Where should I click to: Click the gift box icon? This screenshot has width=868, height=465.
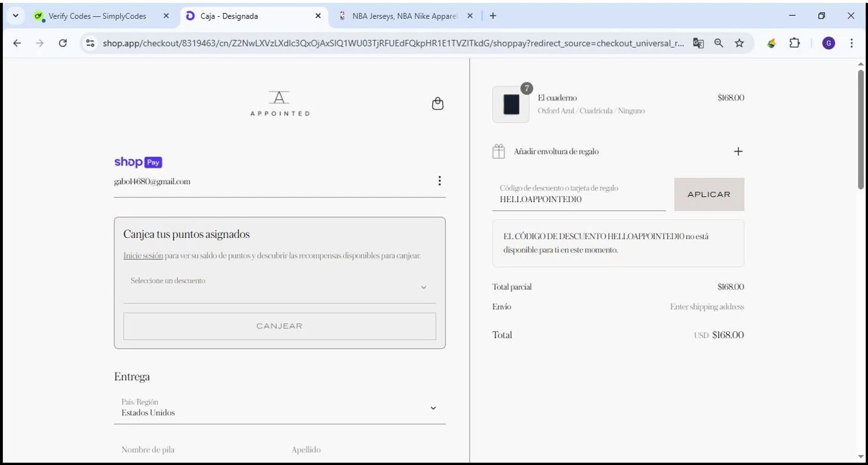[x=498, y=151]
